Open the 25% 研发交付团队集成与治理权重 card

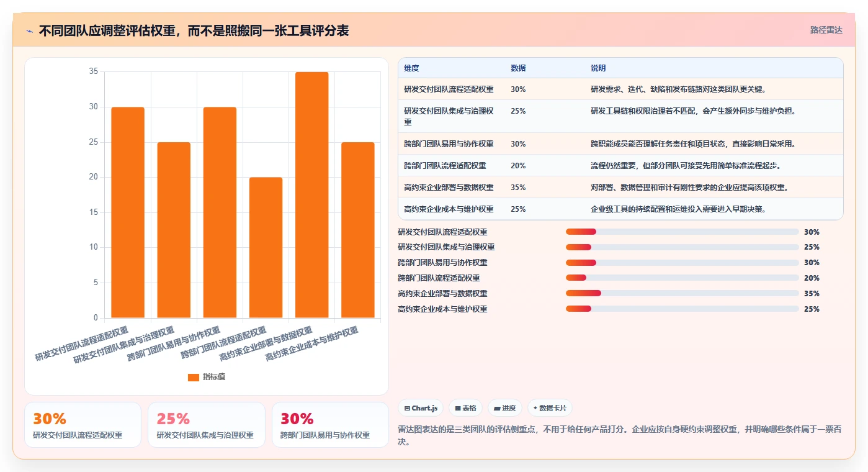coord(207,425)
